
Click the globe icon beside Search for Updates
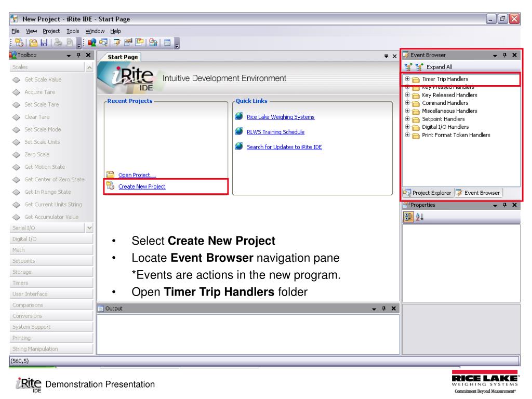(239, 146)
